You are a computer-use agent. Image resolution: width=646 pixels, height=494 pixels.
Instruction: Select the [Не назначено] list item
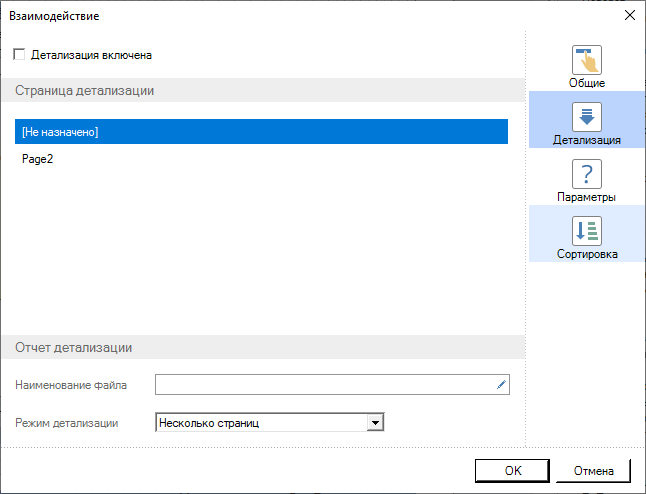[x=261, y=132]
